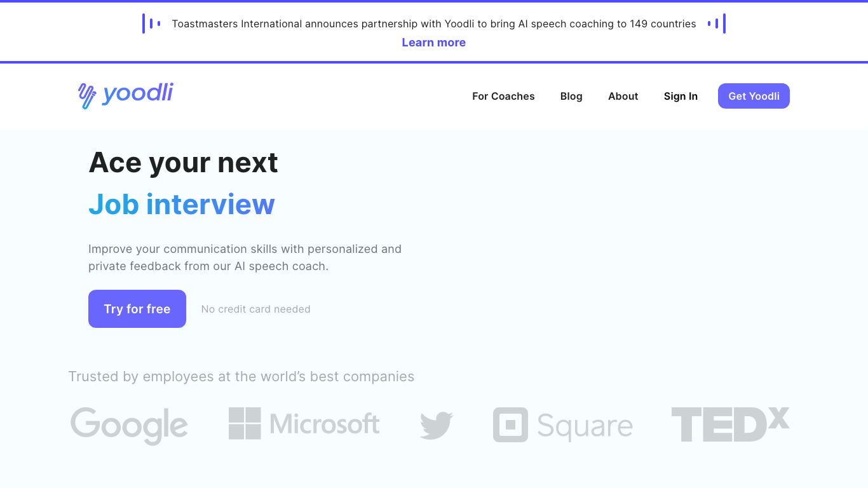Click the right sound-bars icon in the banner
The image size is (868, 488).
tap(717, 24)
